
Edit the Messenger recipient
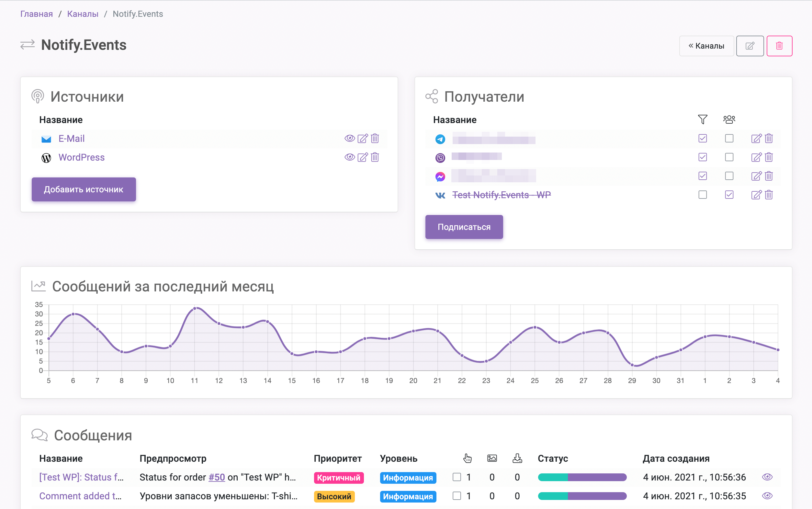coord(756,176)
